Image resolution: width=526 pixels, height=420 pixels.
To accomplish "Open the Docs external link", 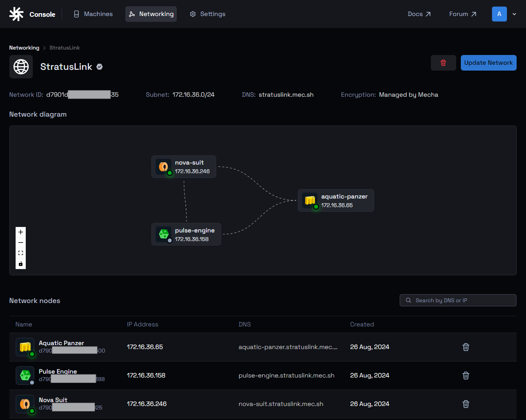I will 419,14.
